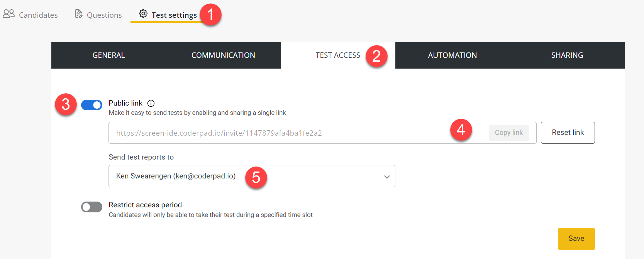
Task: Click the Questions document icon
Action: (x=78, y=14)
